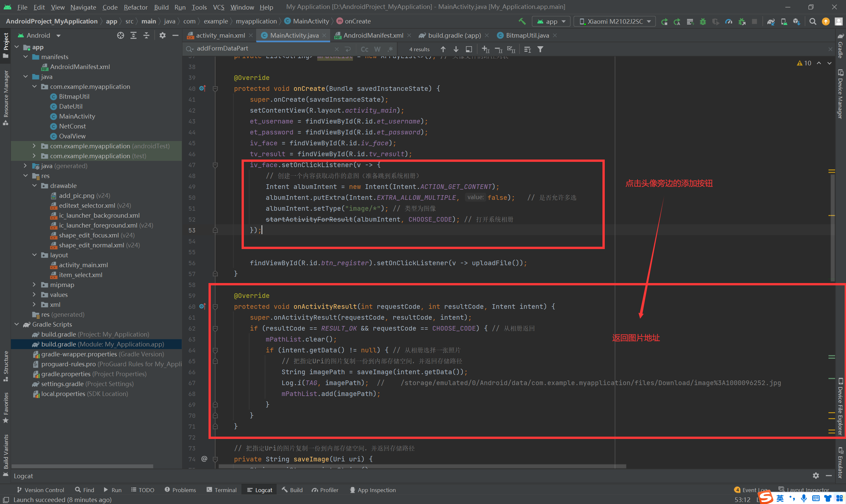The image size is (846, 504).
Task: Expand the mipmap folder in tree
Action: pyautogui.click(x=34, y=285)
